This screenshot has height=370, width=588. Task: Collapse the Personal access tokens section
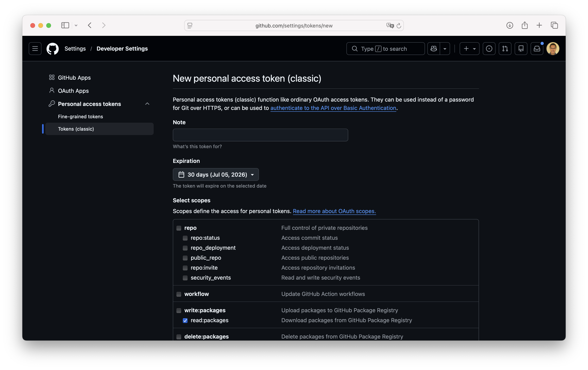[147, 104]
